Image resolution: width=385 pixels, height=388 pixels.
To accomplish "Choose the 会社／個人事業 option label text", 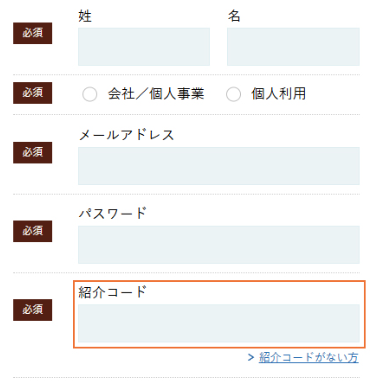I will pos(156,94).
